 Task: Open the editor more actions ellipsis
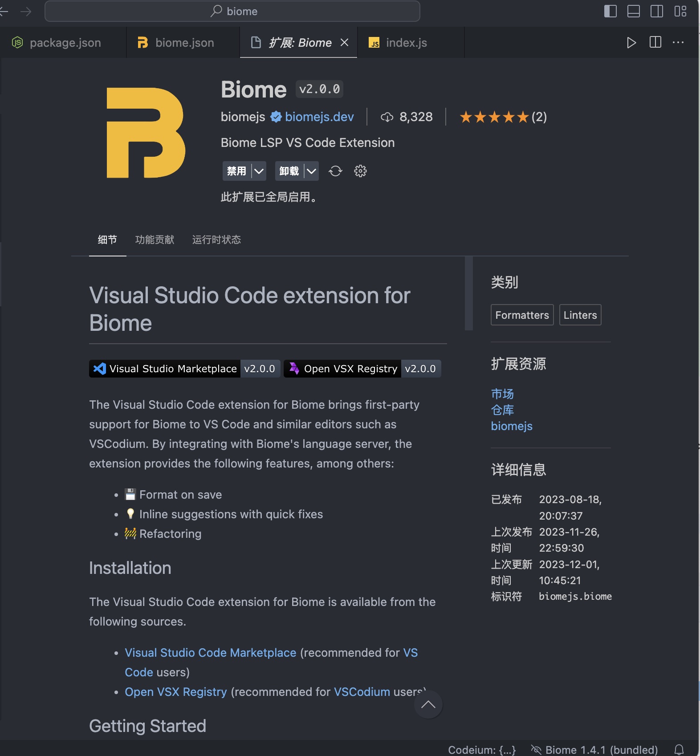point(678,42)
